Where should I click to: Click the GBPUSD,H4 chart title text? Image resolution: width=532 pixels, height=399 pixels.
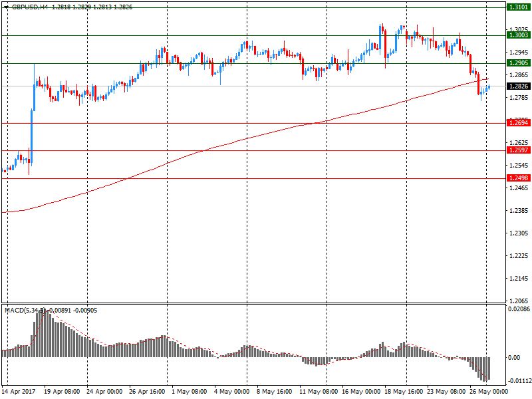tap(30, 7)
